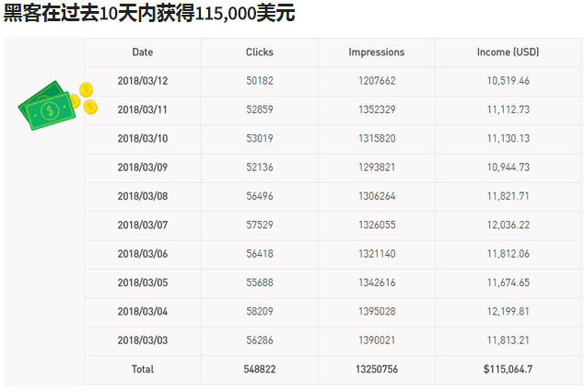Screen dimensions: 584x392
Task: Select impressions value 1207662
Action: click(376, 81)
